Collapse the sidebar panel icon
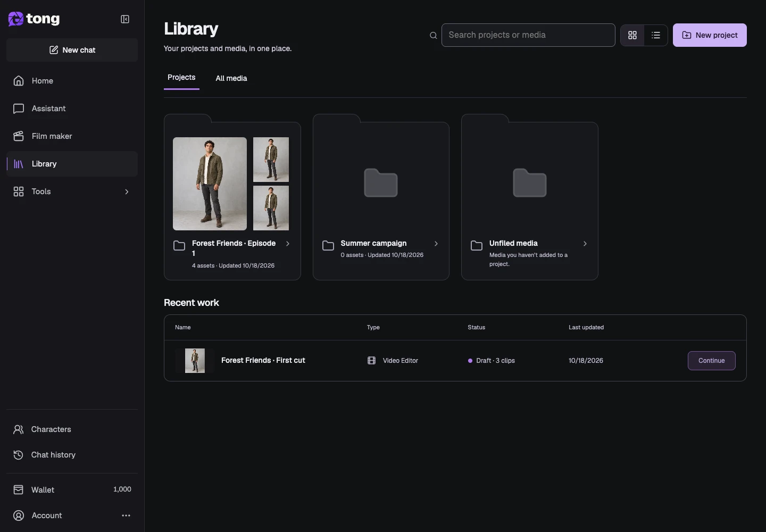 click(125, 19)
